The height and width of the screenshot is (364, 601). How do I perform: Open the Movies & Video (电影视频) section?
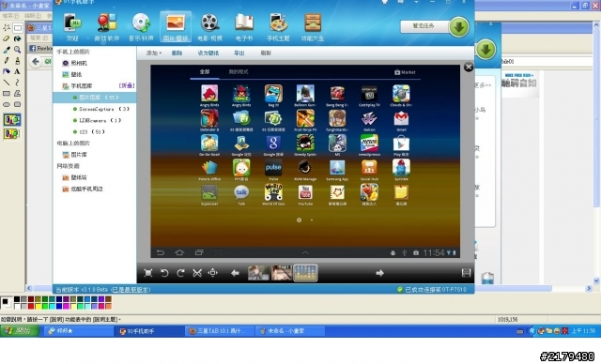209,27
